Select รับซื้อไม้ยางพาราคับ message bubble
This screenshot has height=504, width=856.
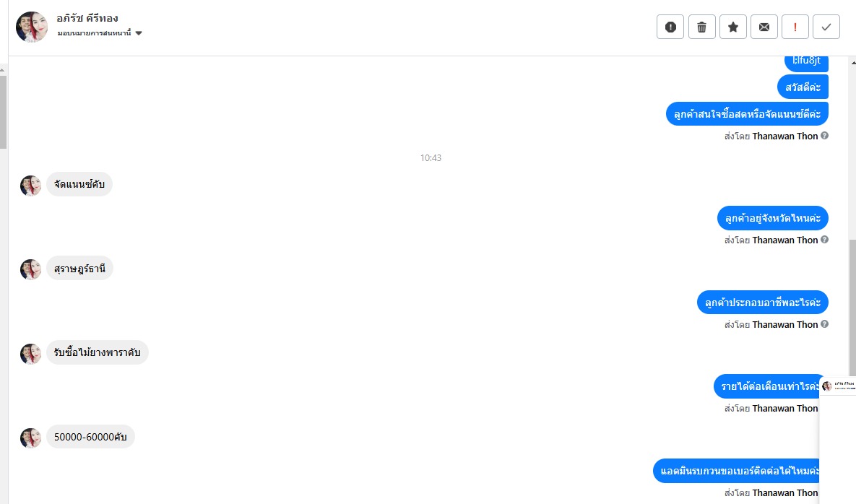(x=98, y=352)
